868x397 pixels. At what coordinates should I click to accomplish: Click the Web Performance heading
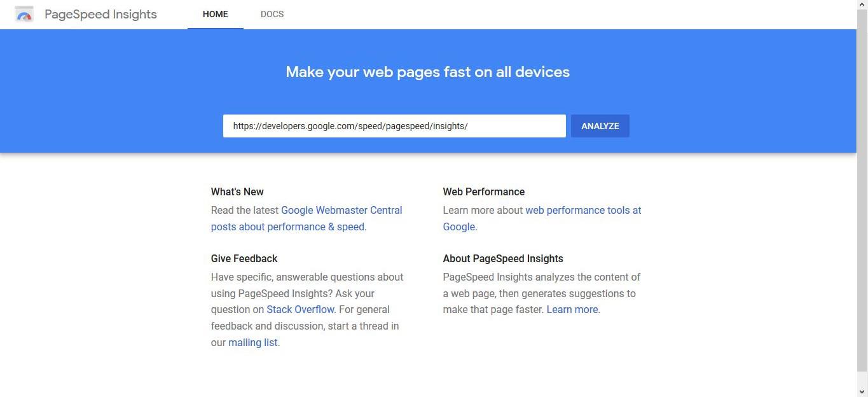pyautogui.click(x=483, y=192)
